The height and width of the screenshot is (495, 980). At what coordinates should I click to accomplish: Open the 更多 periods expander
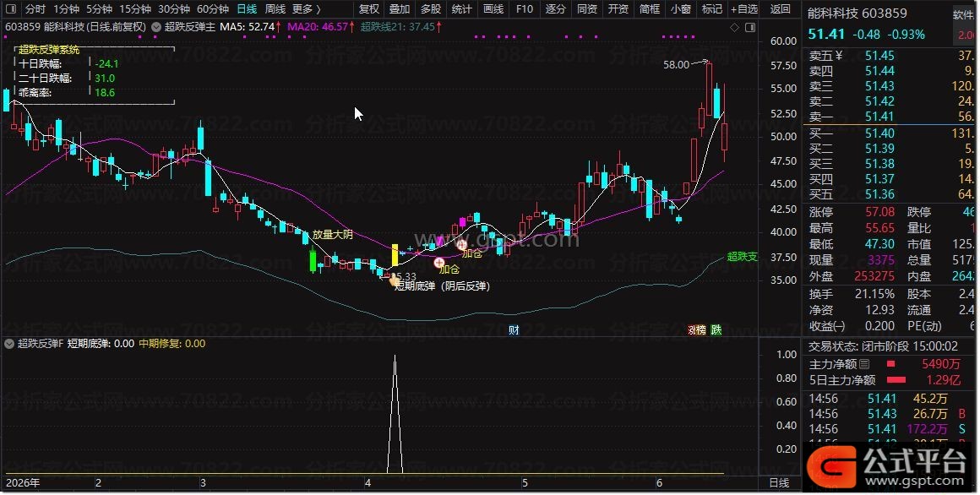tap(306, 8)
